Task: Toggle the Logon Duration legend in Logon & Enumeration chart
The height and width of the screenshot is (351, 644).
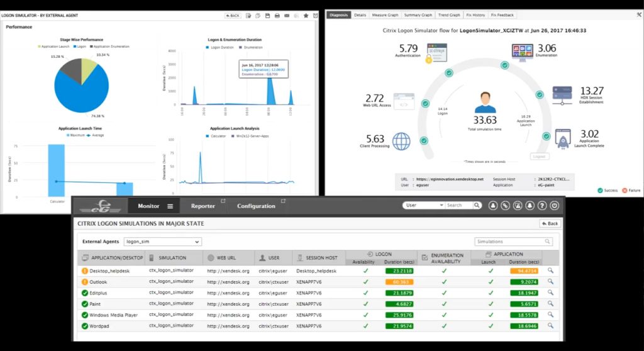Action: 219,48
